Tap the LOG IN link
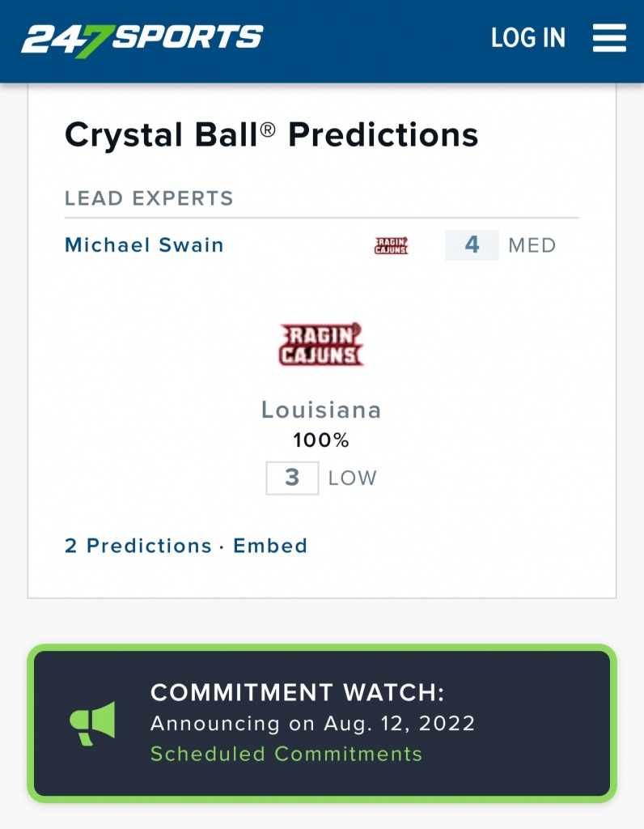Screen dimensions: 644x829 pos(528,38)
